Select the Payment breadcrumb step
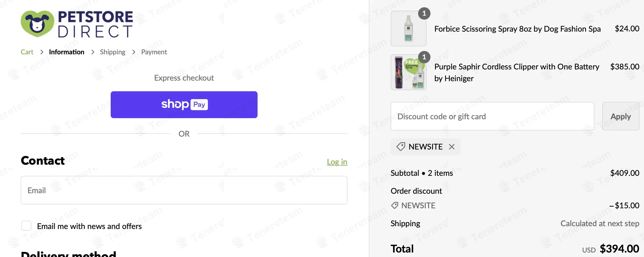Screen dimensions: 644x257 (154, 52)
